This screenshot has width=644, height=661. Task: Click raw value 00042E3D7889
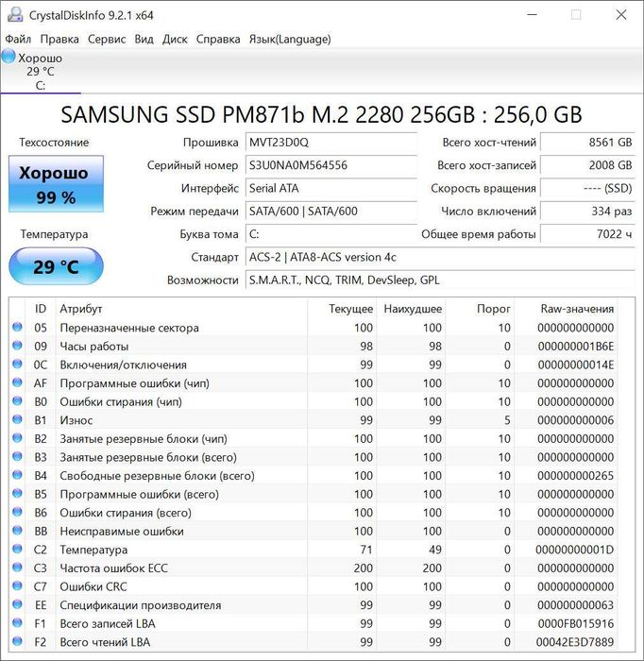[575, 642]
